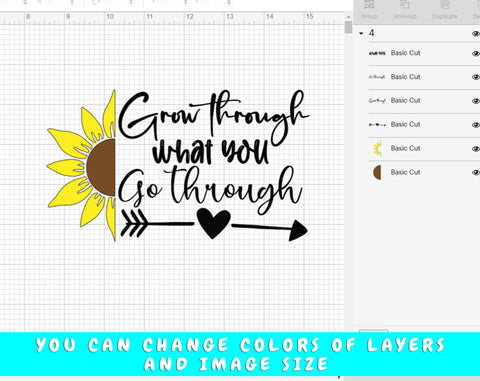
Task: Select the brown sunflower center on canvas
Action: pyautogui.click(x=102, y=167)
